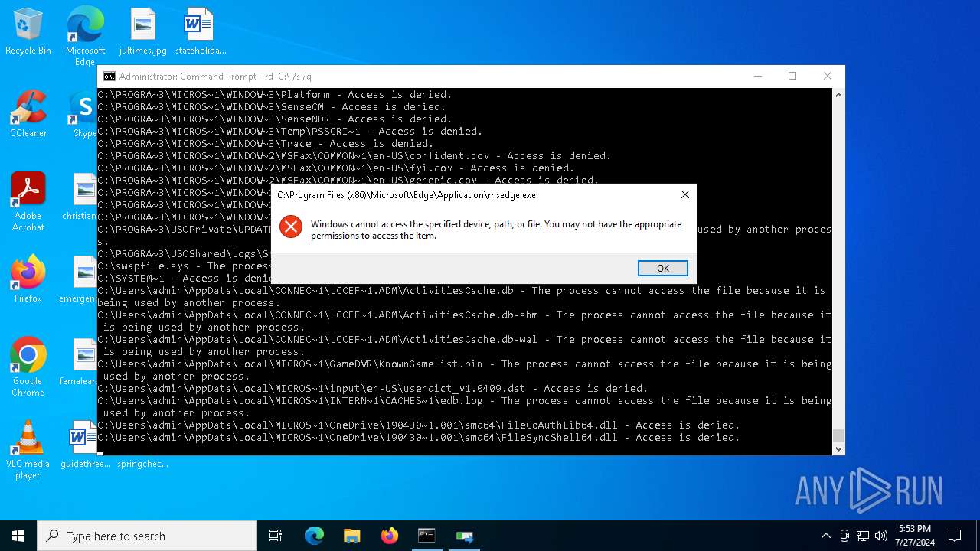Image resolution: width=980 pixels, height=551 pixels.
Task: Select the VLC media player shortcut
Action: pyautogui.click(x=28, y=450)
